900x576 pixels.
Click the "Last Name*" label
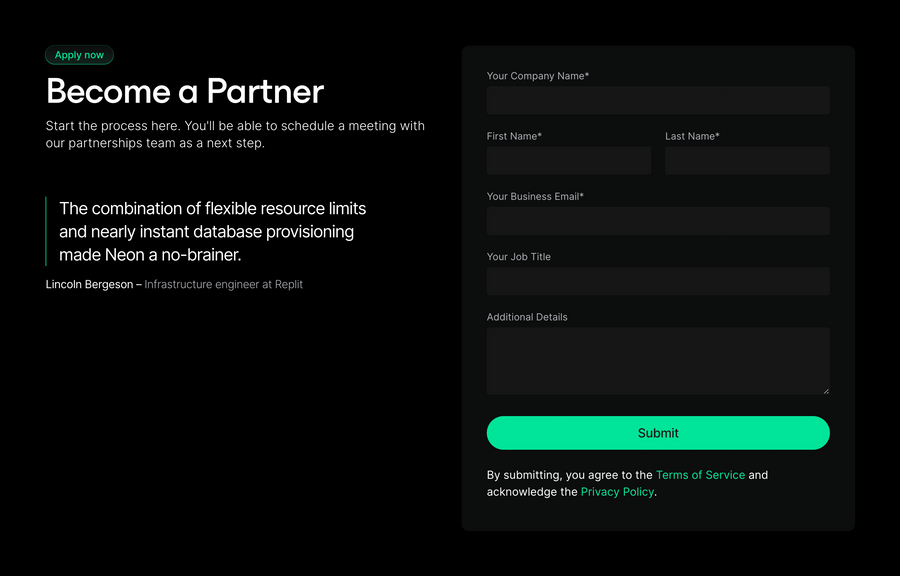click(692, 136)
